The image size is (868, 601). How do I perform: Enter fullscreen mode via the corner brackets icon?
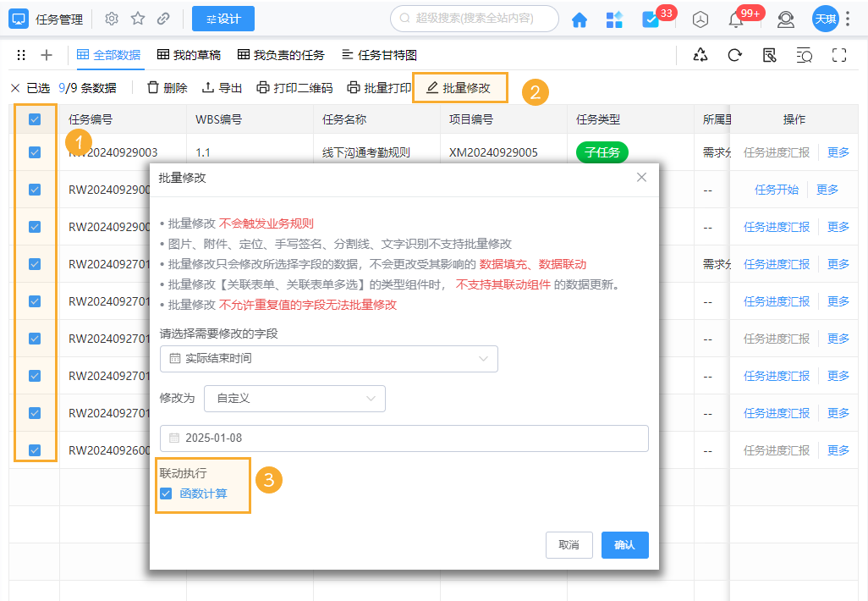838,54
